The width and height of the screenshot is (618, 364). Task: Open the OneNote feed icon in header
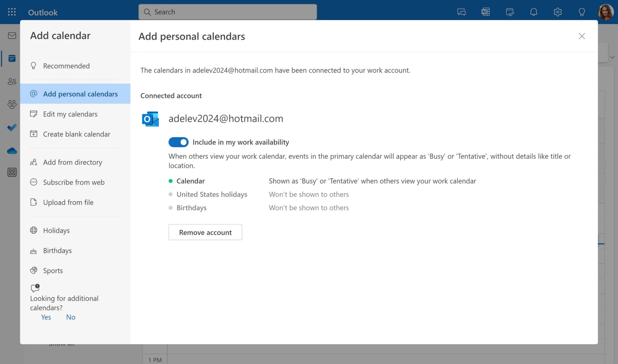coord(486,12)
